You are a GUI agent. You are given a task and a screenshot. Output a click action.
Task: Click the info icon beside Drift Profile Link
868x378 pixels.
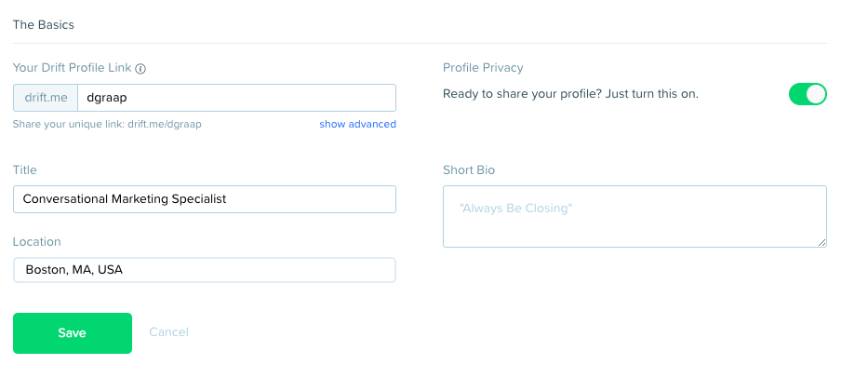[x=140, y=69]
